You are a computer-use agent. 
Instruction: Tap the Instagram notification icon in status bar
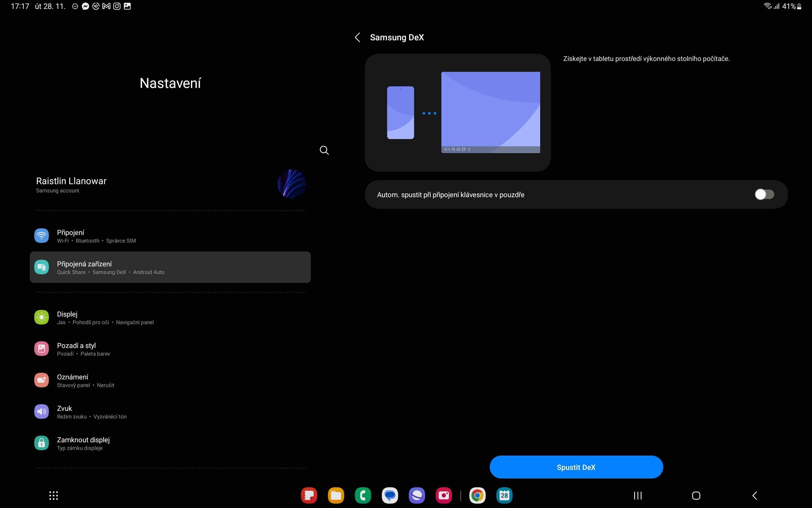coord(117,6)
